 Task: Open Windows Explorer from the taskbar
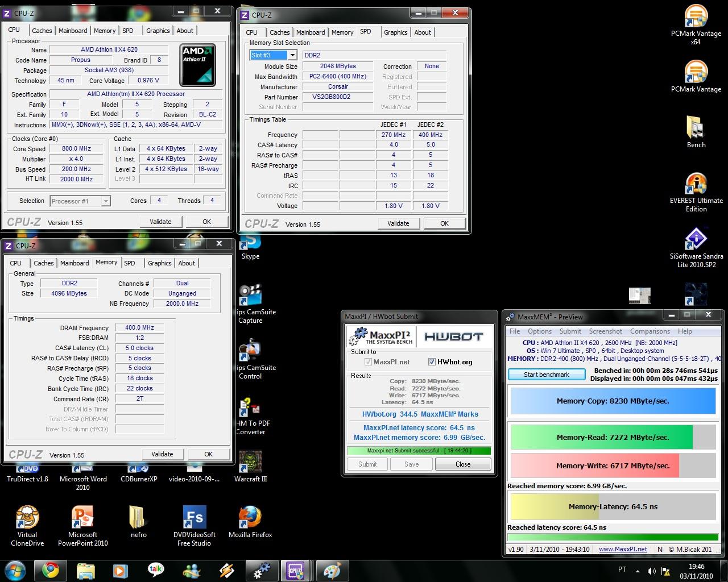tap(85, 570)
